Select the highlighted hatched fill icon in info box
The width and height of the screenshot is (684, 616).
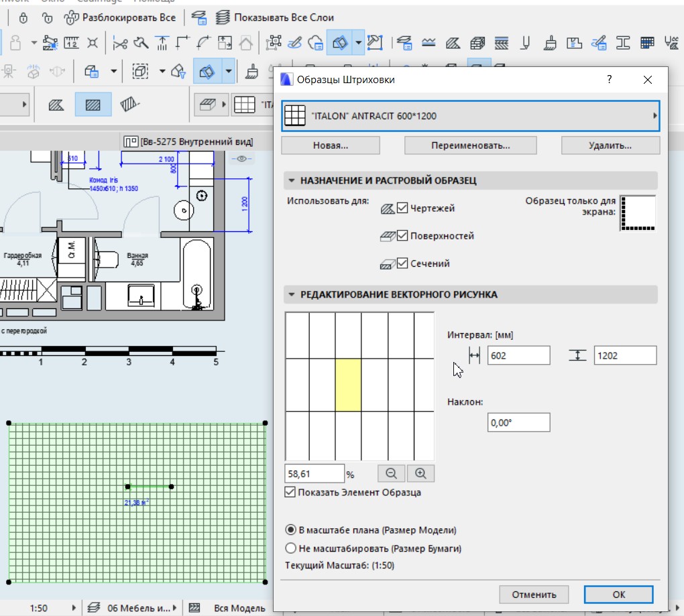click(93, 105)
